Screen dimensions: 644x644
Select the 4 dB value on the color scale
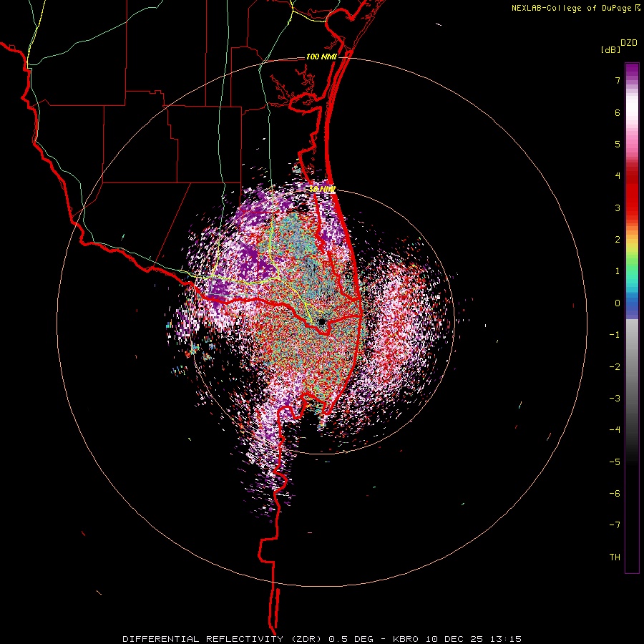(x=618, y=176)
